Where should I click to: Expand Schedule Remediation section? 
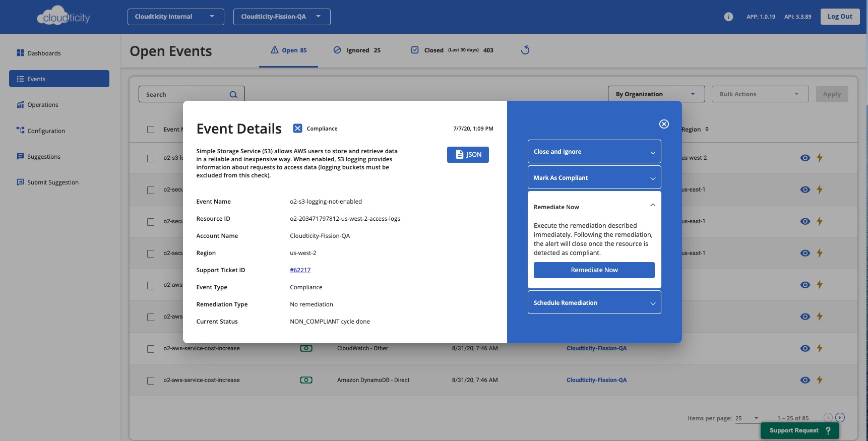pyautogui.click(x=594, y=302)
